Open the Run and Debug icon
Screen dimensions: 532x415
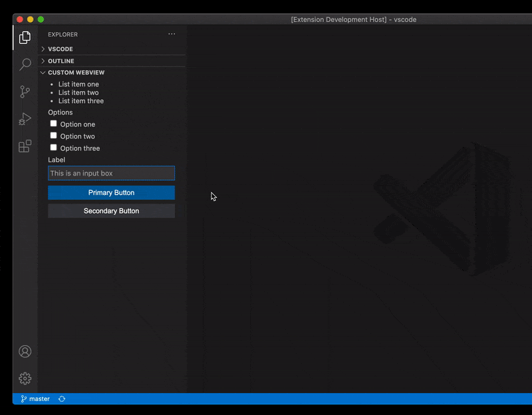coord(25,119)
